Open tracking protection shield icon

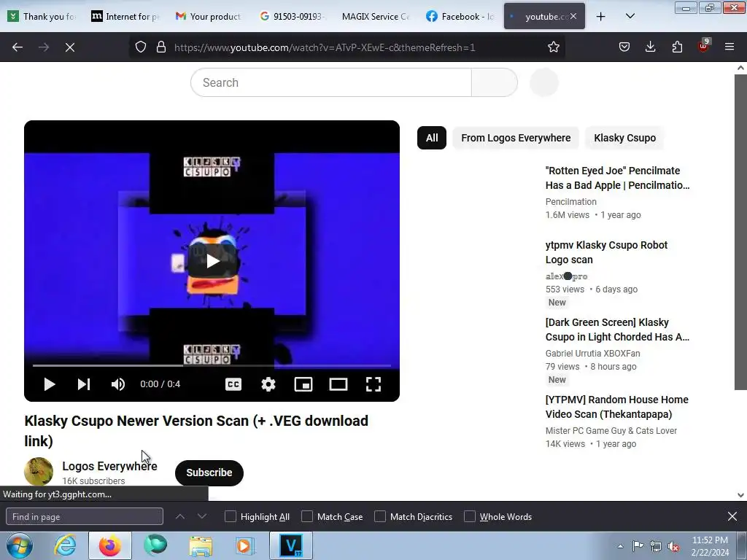tap(141, 47)
